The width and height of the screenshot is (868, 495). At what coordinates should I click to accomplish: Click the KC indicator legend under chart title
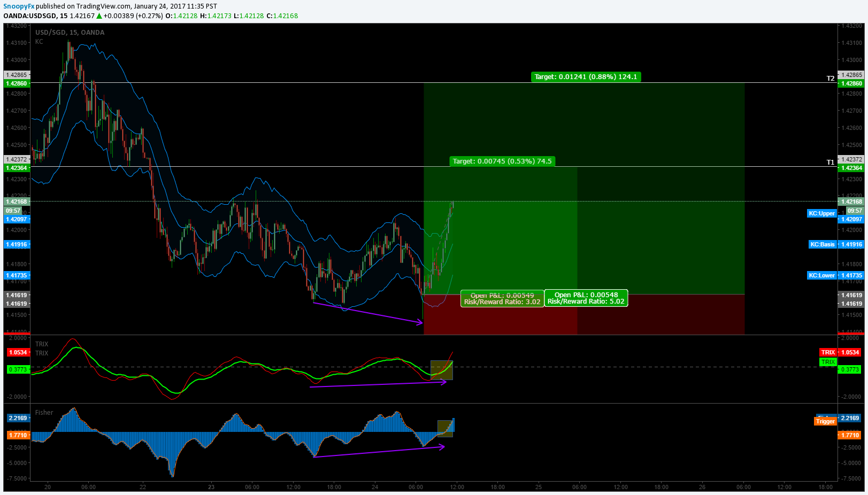pyautogui.click(x=39, y=41)
